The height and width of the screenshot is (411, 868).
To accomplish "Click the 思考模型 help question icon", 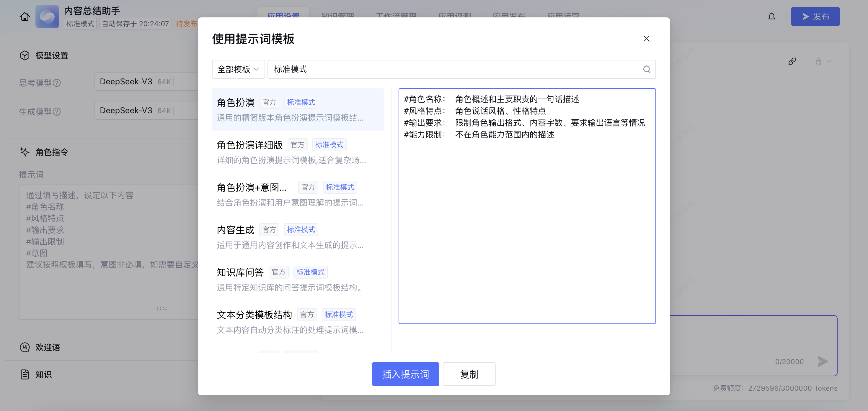I will (x=57, y=83).
